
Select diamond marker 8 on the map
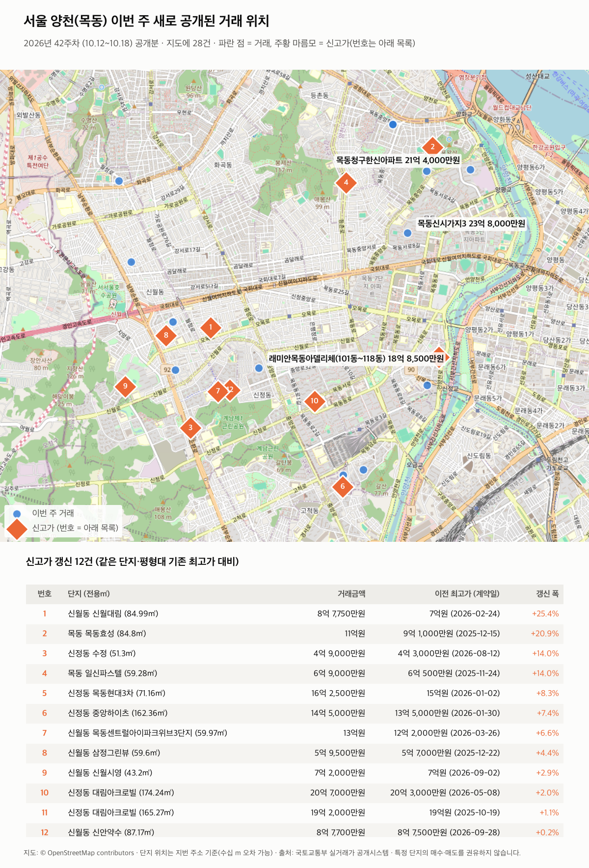(x=166, y=335)
